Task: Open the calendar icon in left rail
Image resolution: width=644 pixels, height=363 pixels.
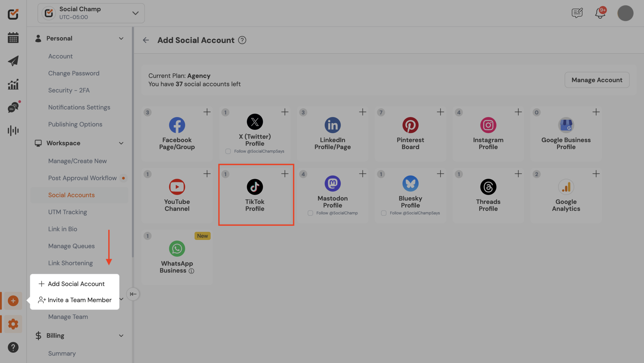Action: [13, 38]
